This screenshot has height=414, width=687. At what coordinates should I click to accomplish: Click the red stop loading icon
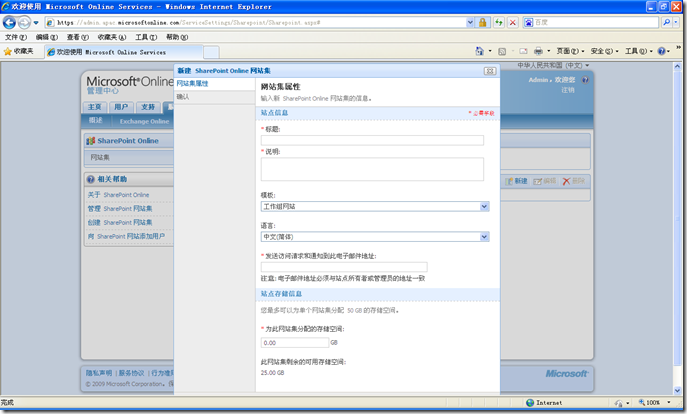click(513, 22)
